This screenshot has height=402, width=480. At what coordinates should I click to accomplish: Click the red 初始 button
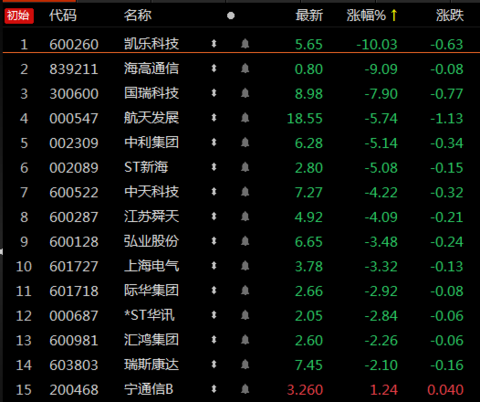[x=19, y=16]
